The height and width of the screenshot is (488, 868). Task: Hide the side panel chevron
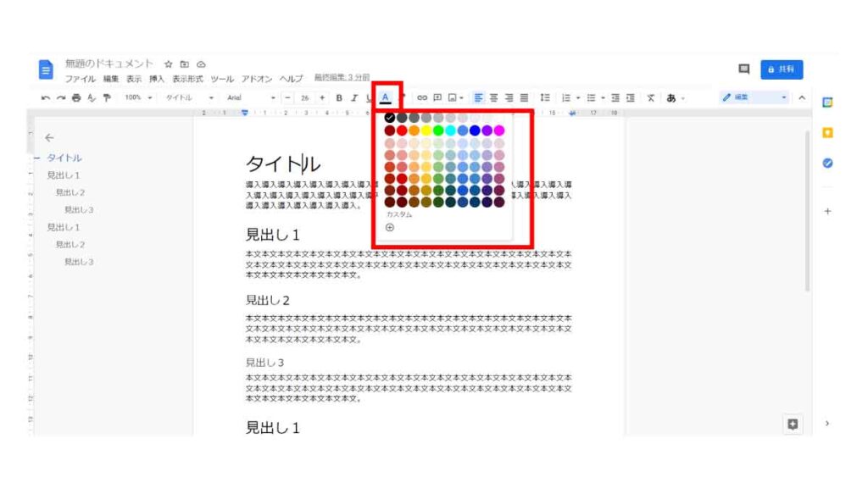[827, 424]
